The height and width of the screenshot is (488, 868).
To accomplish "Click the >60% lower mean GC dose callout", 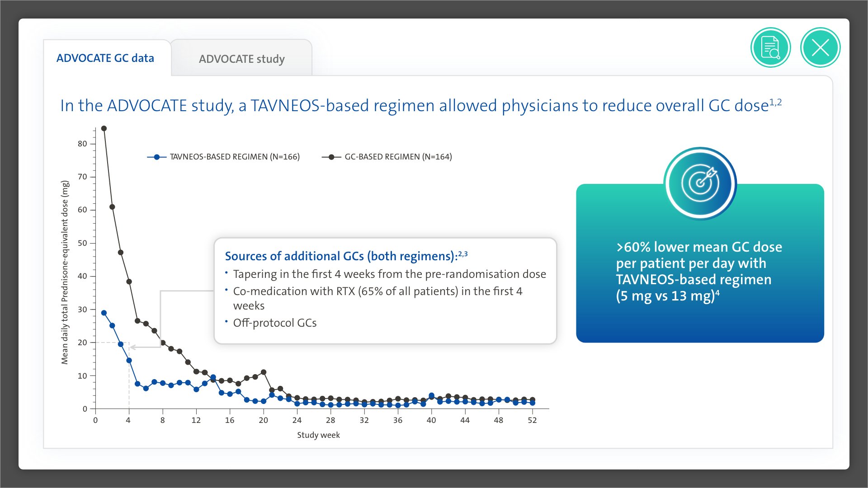I will pyautogui.click(x=698, y=271).
